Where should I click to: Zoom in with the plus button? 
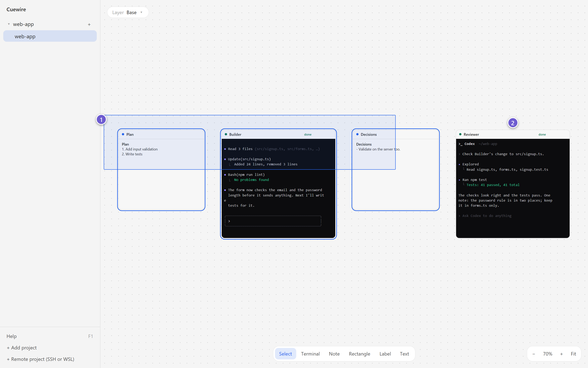[x=561, y=354]
